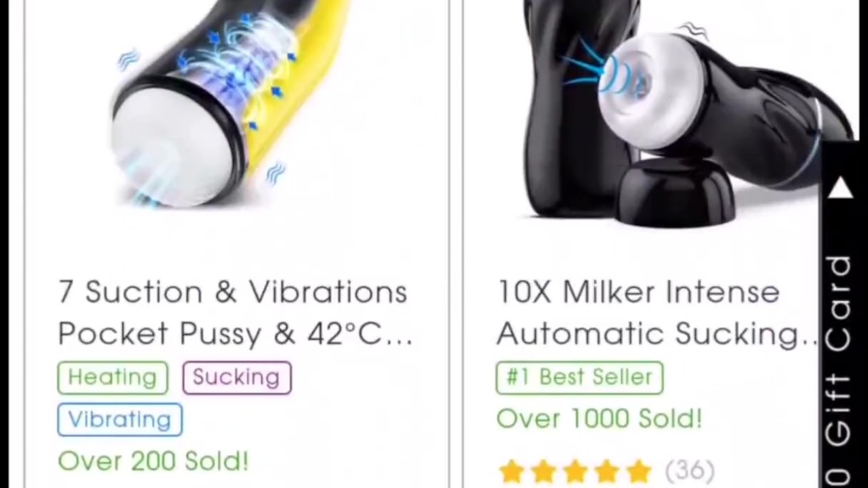Click the first rating star
Viewport: 868px width, 488px height.
511,471
